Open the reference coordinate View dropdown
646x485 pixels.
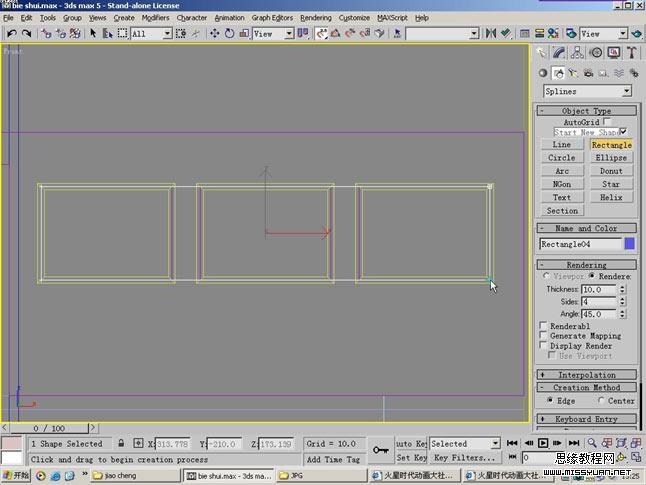(x=273, y=33)
